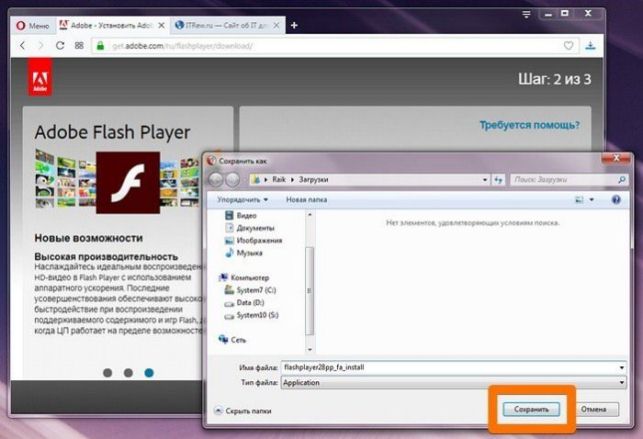Click the Отмена button
Viewport: 643px width, 439px height.
point(593,409)
